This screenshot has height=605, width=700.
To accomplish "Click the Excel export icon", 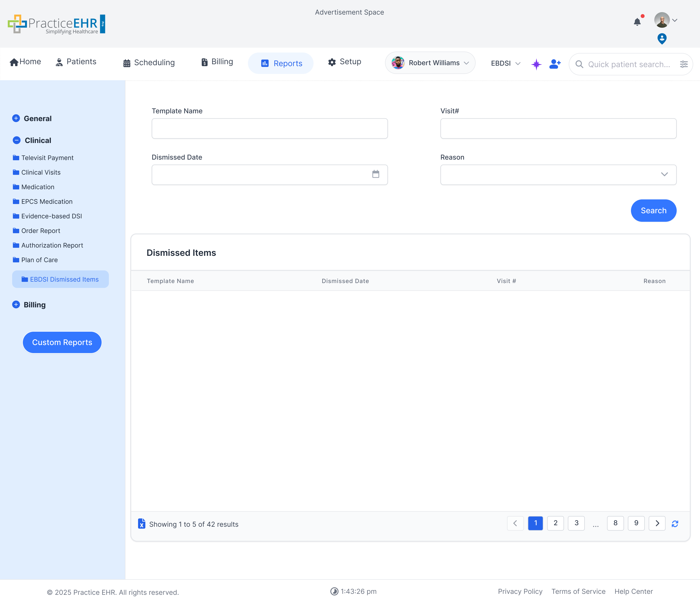I will click(x=141, y=524).
